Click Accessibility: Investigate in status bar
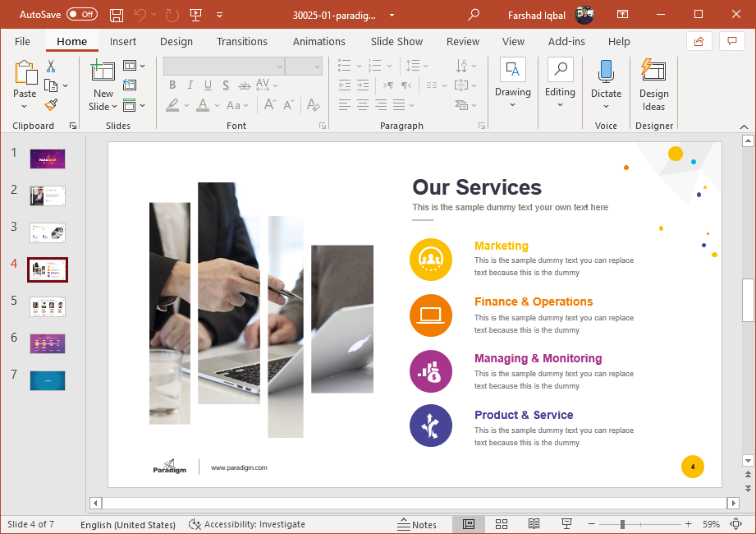Viewport: 756px width, 534px height. (x=247, y=524)
